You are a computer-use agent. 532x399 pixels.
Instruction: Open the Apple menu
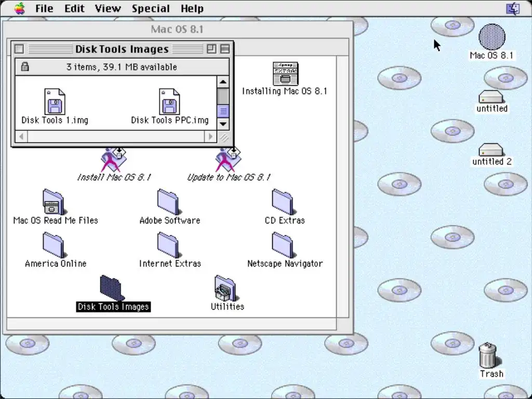tap(20, 8)
